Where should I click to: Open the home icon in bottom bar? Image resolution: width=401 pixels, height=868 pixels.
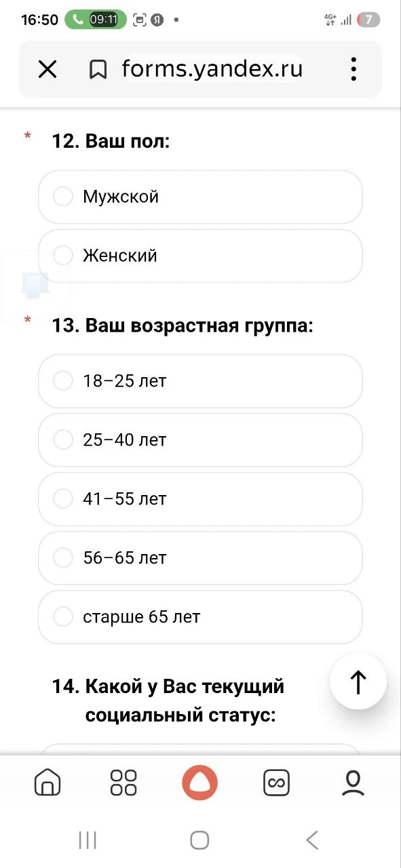pos(47,783)
